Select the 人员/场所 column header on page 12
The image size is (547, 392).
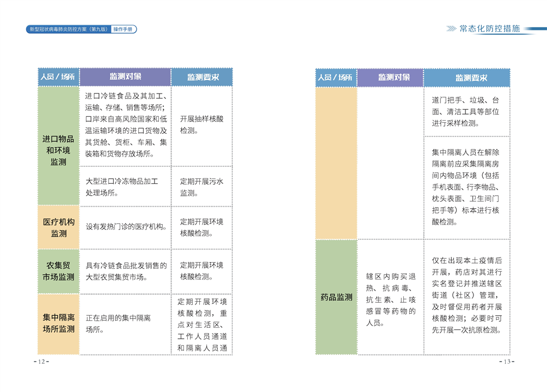[58, 77]
